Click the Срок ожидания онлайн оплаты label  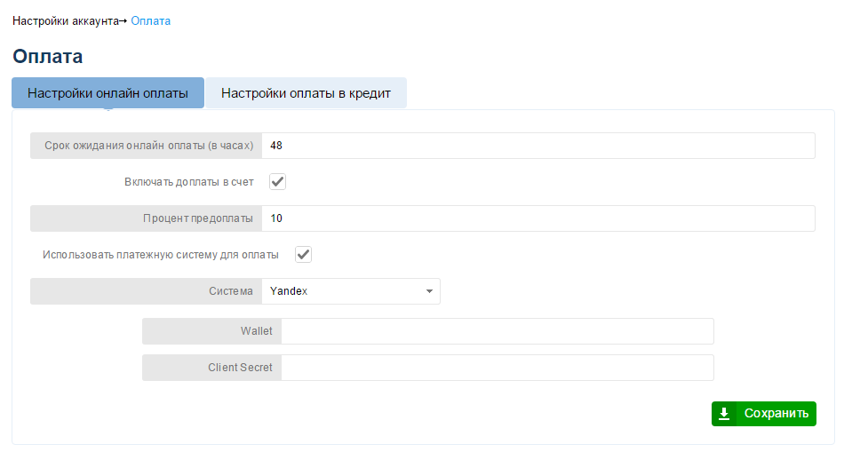point(149,146)
